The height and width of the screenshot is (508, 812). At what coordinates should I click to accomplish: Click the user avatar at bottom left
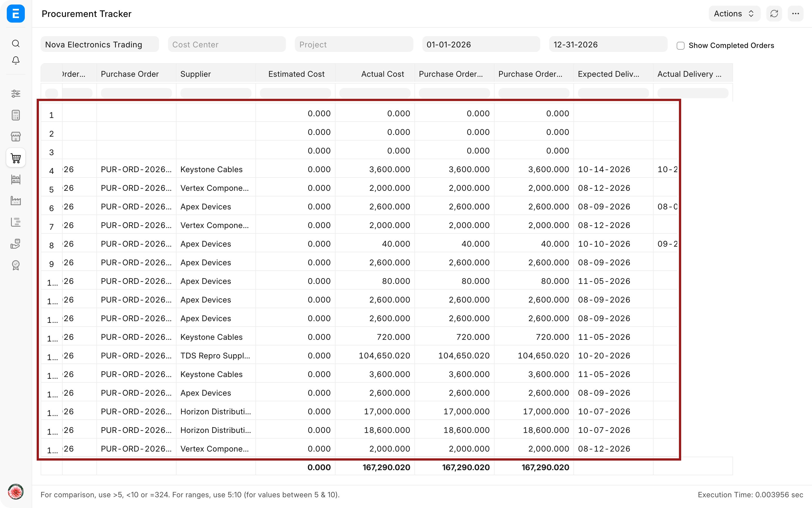16,492
